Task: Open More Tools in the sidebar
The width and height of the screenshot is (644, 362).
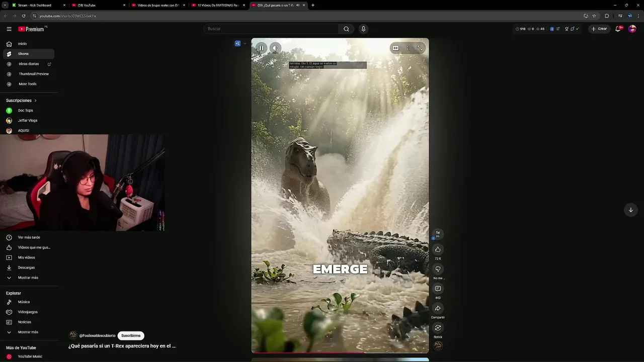Action: pos(29,84)
